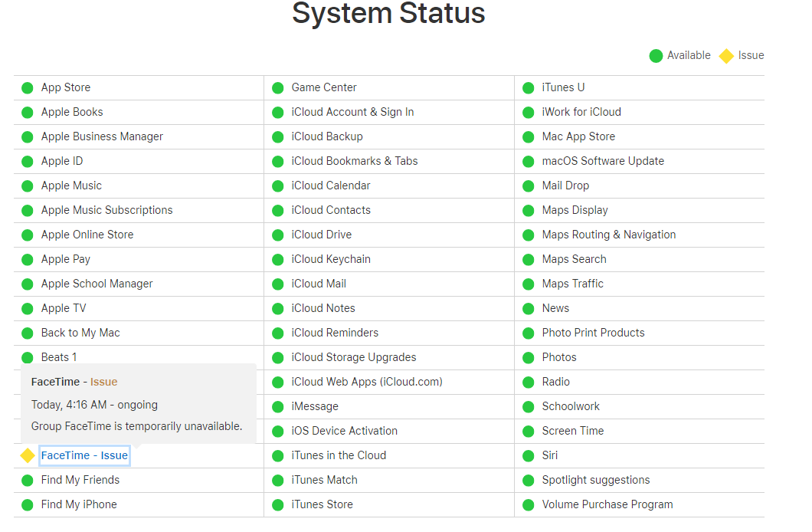Click the green dot next to iCloud Drive
Viewport: 812px width, 532px height.
(x=278, y=235)
